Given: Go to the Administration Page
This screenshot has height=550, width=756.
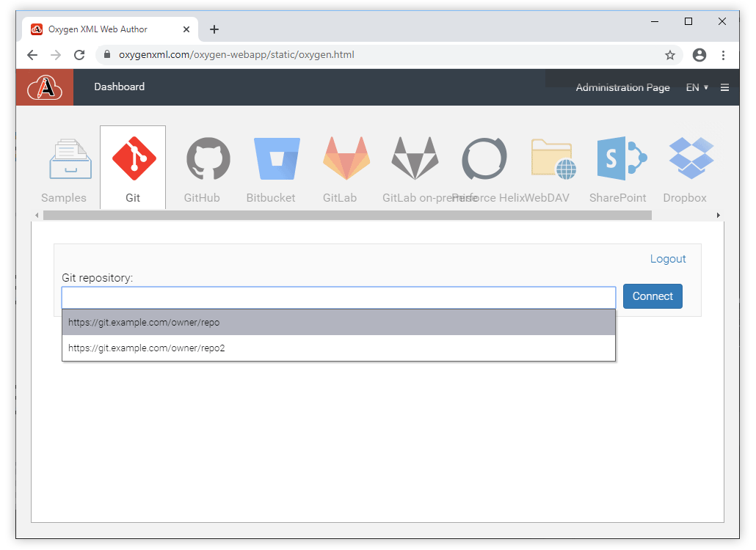Looking at the screenshot, I should (x=623, y=88).
